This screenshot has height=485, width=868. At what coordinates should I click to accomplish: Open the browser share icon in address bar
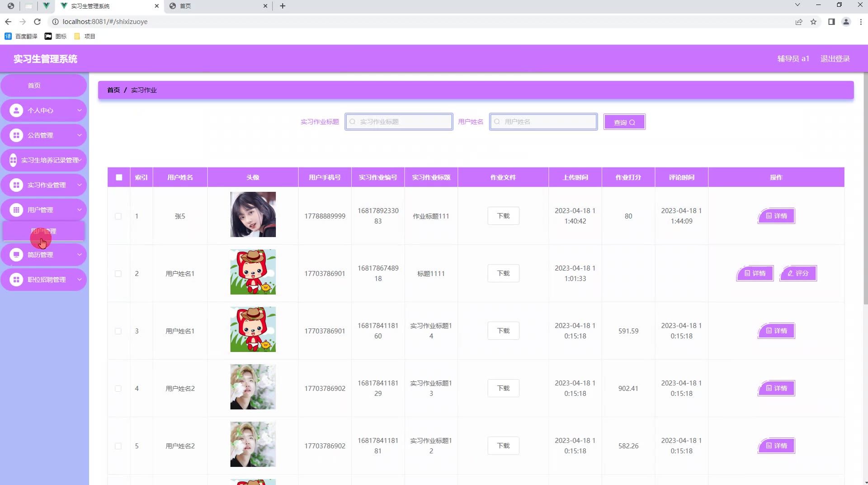pyautogui.click(x=799, y=22)
